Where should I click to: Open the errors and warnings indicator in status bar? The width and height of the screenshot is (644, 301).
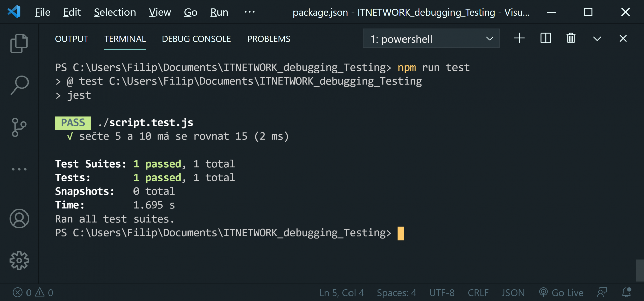[33, 293]
